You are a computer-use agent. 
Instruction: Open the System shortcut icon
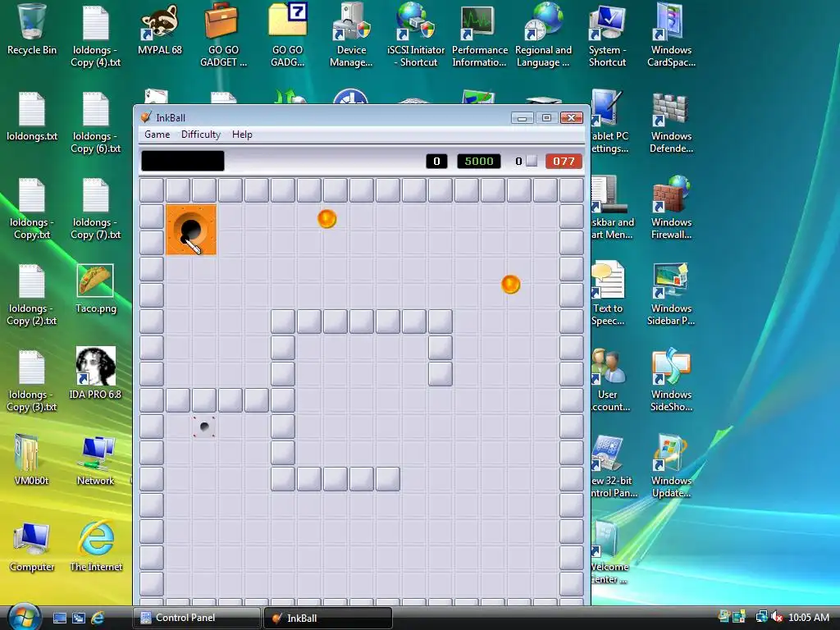607,34
